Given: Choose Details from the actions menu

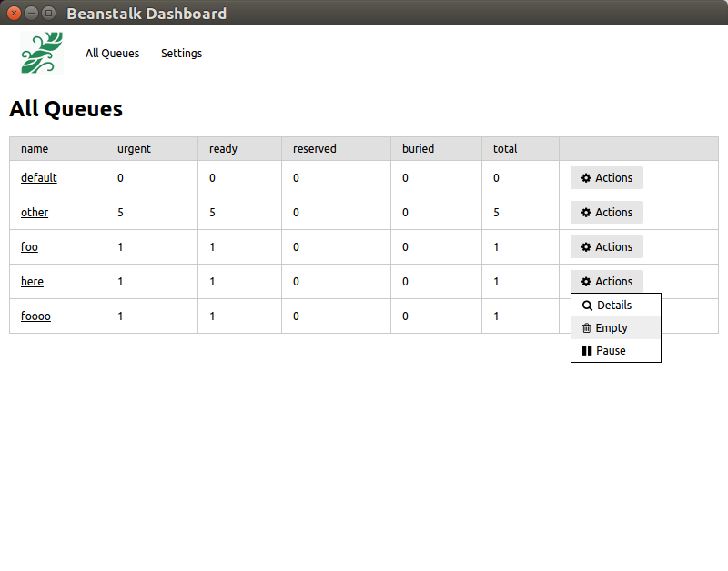Looking at the screenshot, I should (x=616, y=306).
